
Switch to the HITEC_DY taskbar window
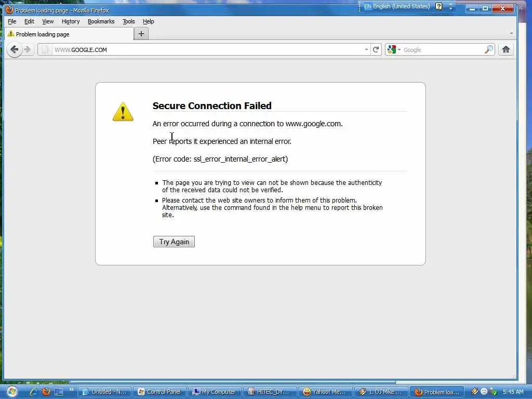point(270,392)
